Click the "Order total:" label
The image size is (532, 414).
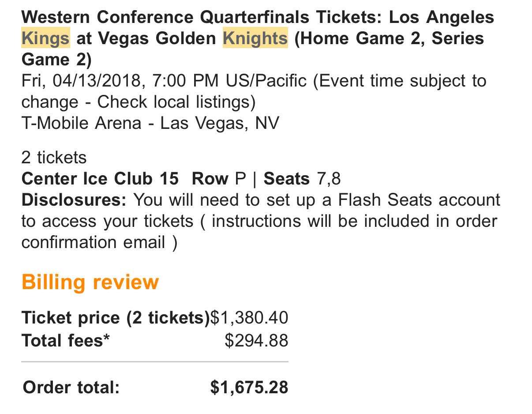point(71,388)
